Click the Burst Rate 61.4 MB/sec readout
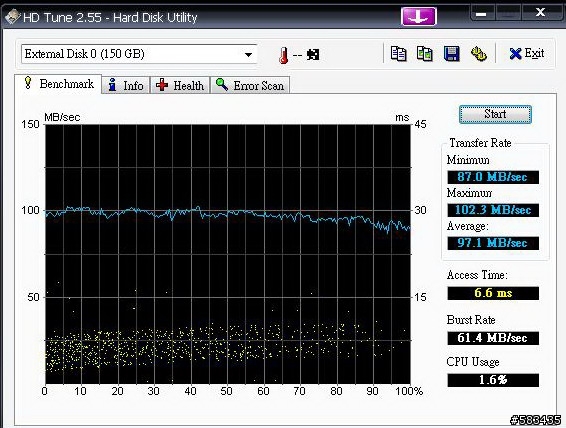This screenshot has height=428, width=566. (x=493, y=338)
